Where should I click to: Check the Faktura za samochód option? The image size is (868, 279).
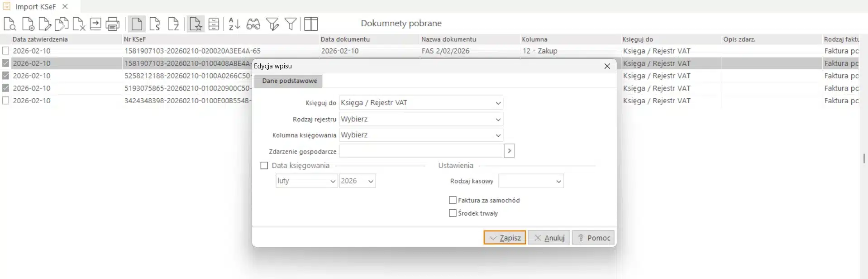point(453,200)
